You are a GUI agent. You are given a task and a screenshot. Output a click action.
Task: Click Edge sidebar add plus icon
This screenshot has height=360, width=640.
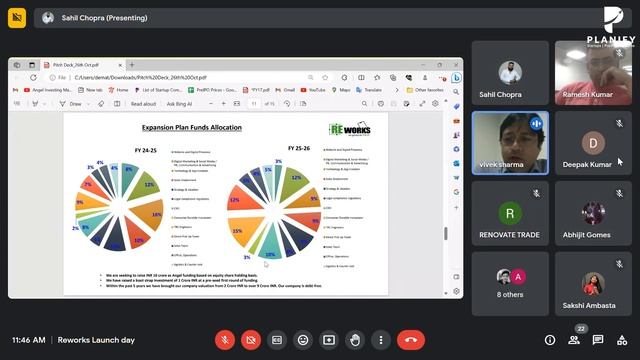tap(456, 207)
